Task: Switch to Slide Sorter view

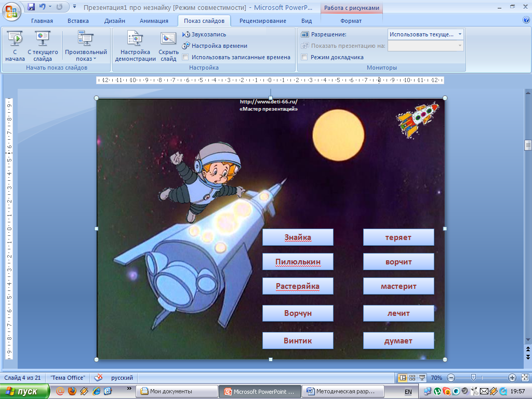Action: (412, 378)
